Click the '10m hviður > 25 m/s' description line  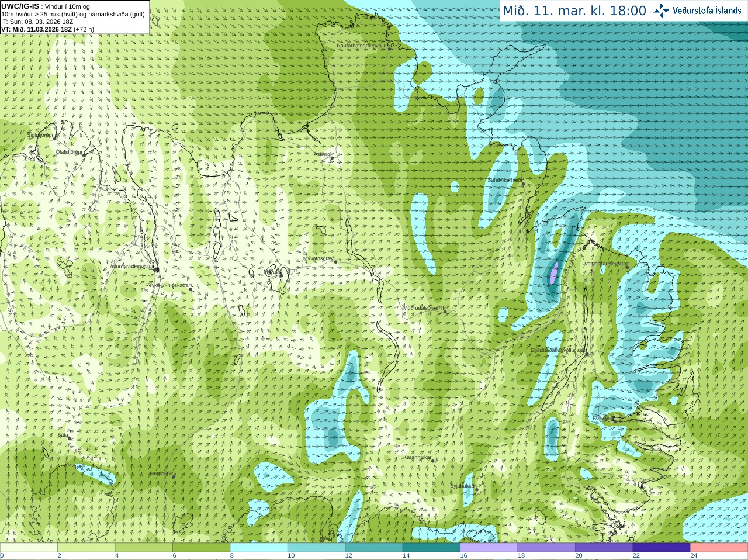(73, 14)
